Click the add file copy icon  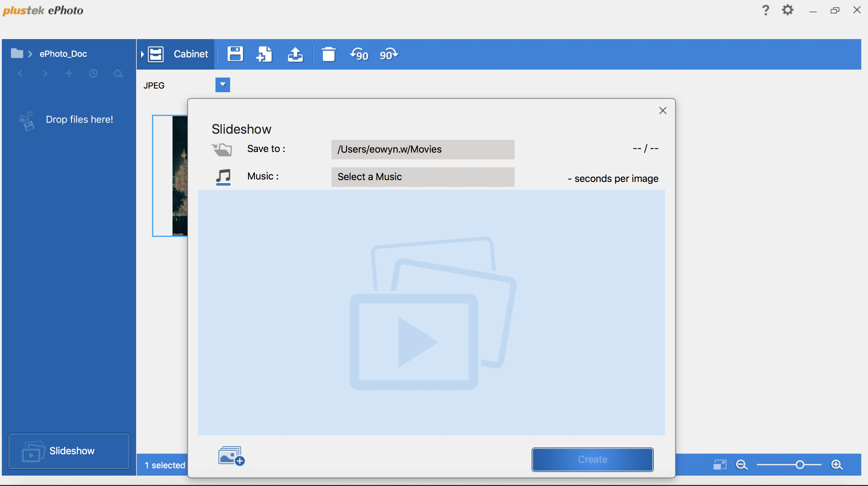(x=264, y=54)
